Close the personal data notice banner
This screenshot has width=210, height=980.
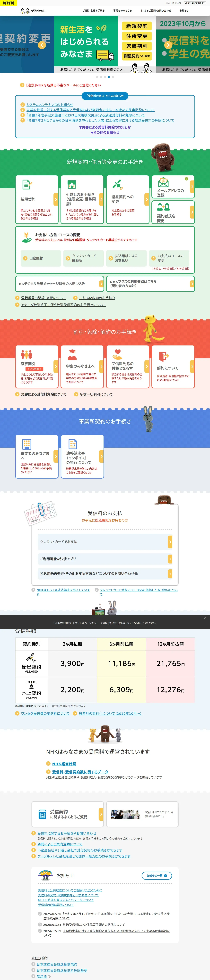click(205, 618)
